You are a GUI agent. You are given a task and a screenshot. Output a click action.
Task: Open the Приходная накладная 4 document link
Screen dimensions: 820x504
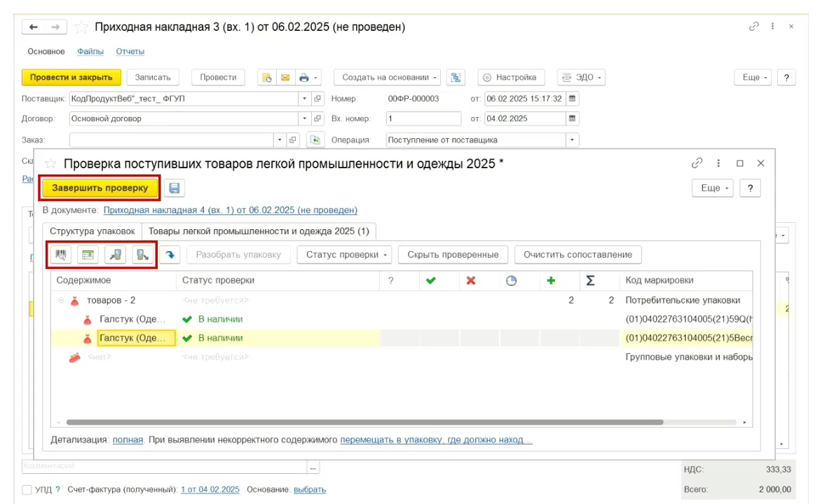point(230,210)
